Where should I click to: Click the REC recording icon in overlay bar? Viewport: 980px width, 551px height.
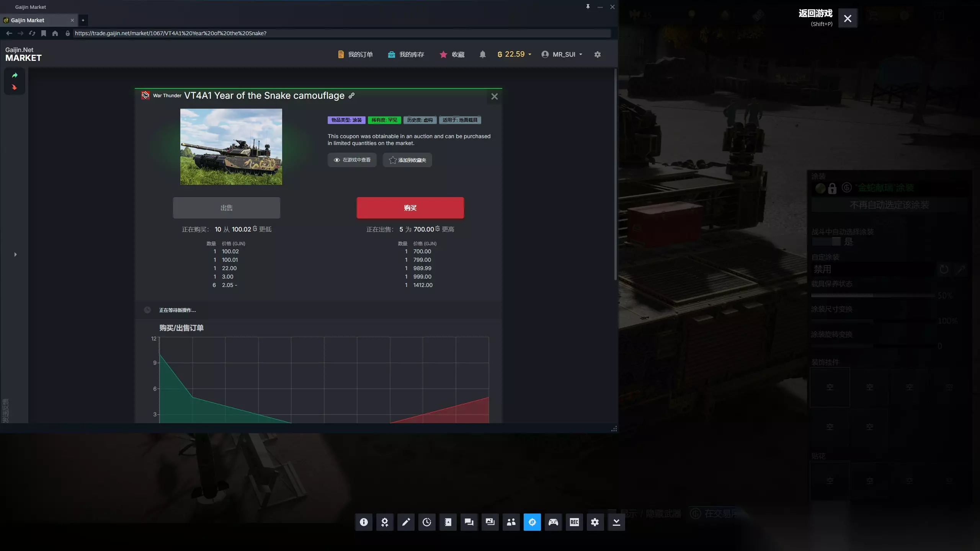[x=574, y=522]
